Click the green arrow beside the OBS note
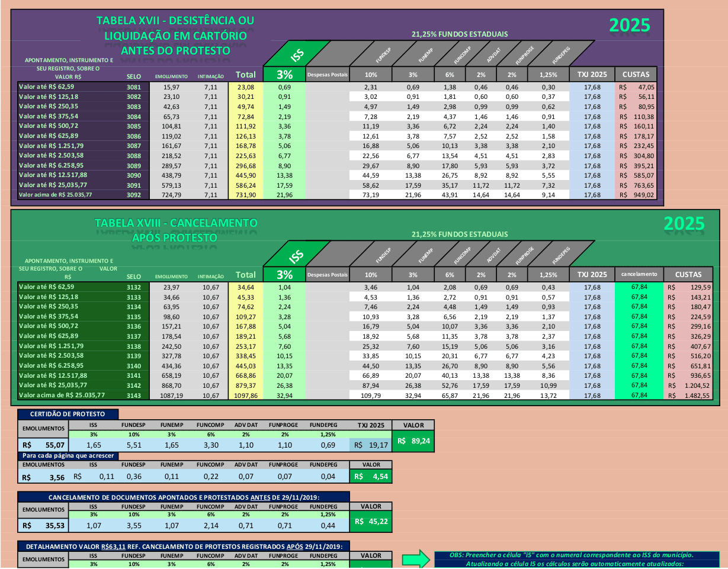Screen dimensions: 728x569 (x=416, y=559)
